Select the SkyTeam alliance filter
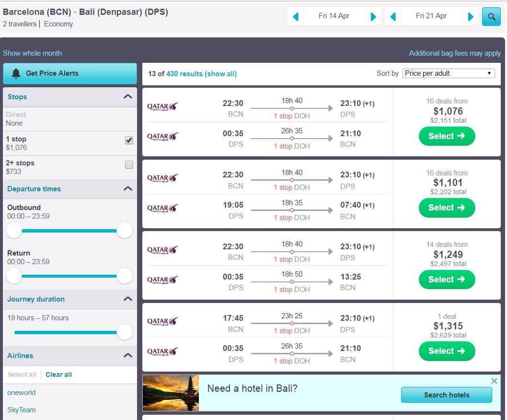Screen dimensions: 507x420 22,410
